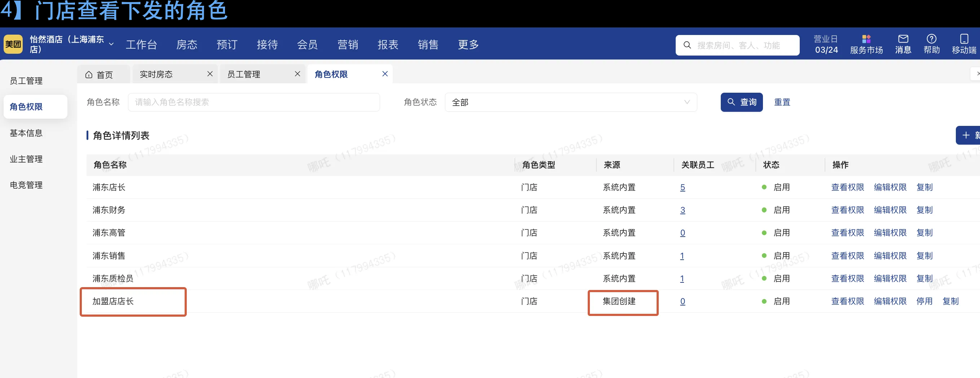Screen dimensions: 980x378
Task: Open linked staff count 5 for 浦东店长
Action: click(683, 187)
